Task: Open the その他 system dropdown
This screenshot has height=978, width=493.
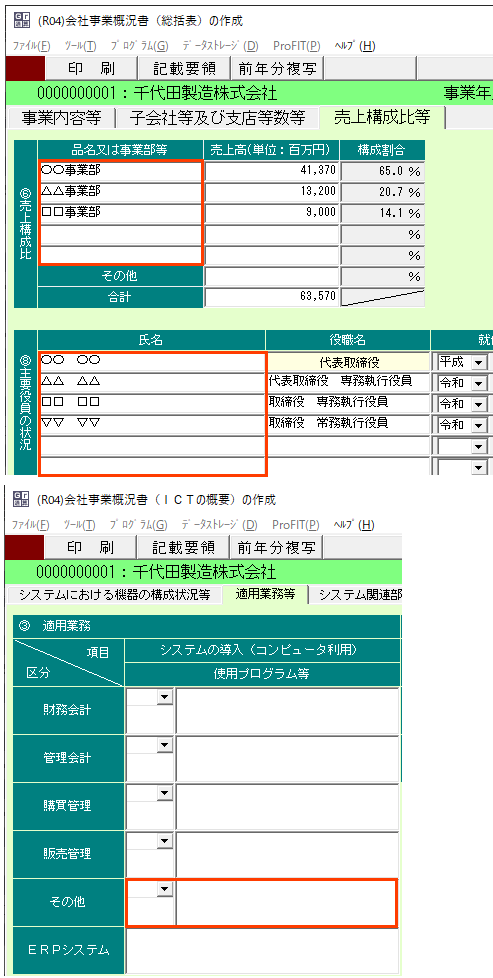Action: coord(165,889)
